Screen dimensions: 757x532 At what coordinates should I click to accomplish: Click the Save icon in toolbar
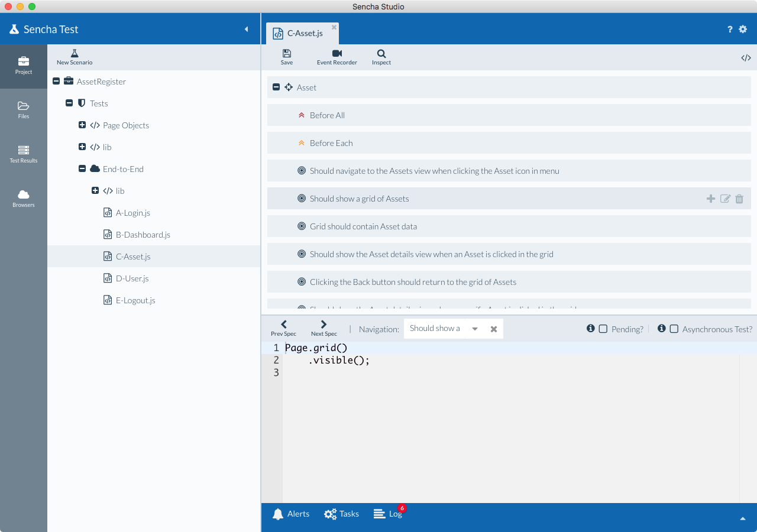click(x=287, y=54)
